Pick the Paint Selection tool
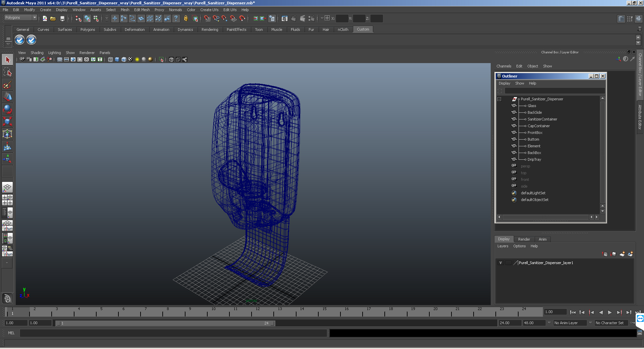 click(7, 84)
